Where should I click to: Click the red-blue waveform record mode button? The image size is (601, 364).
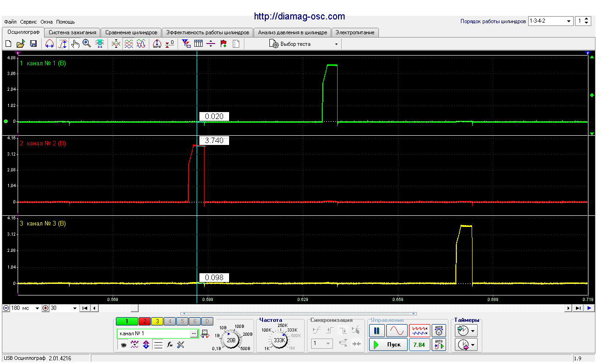point(419,331)
